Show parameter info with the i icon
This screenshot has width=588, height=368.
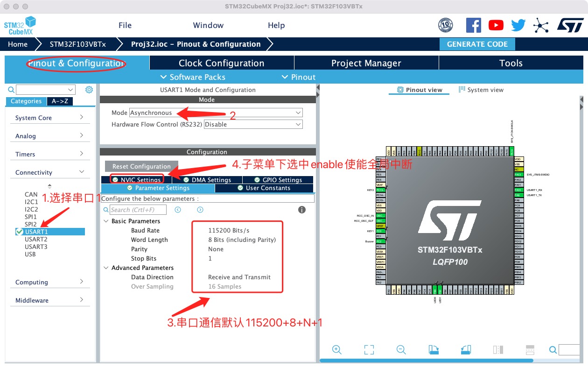(302, 210)
